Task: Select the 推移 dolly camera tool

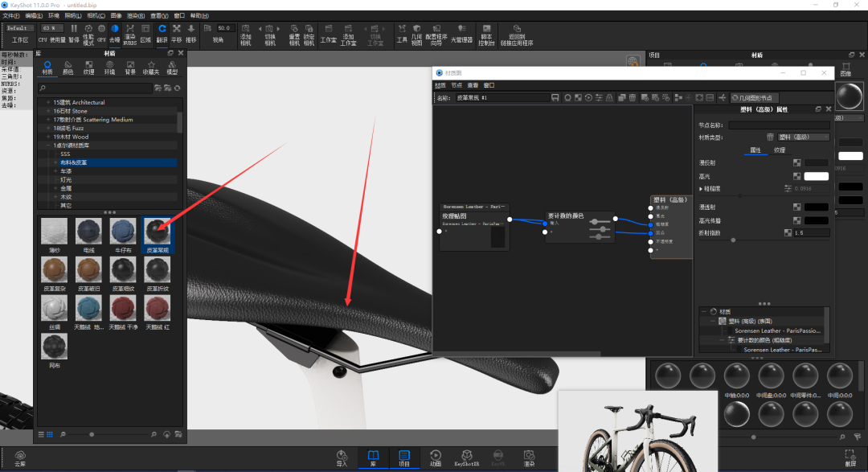Action: [x=191, y=33]
